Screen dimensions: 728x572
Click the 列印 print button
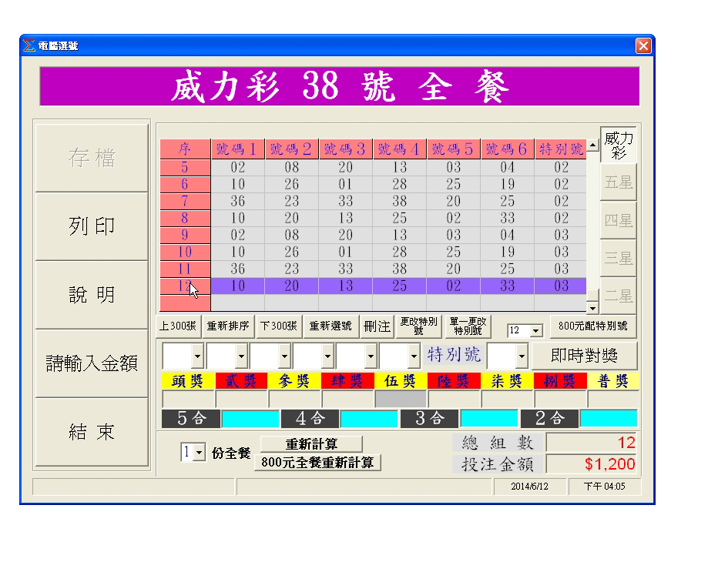[92, 226]
